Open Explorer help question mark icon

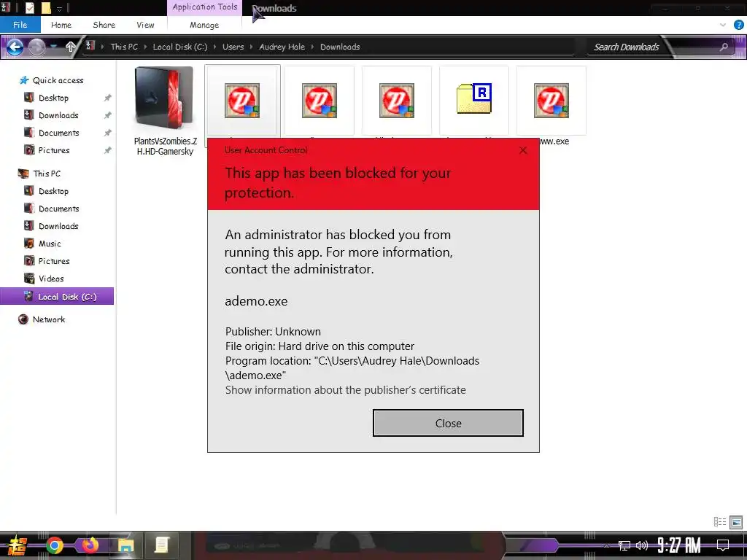tap(738, 25)
